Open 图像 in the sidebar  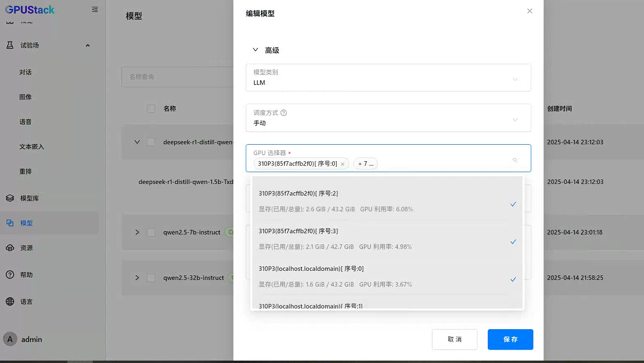pos(26,97)
